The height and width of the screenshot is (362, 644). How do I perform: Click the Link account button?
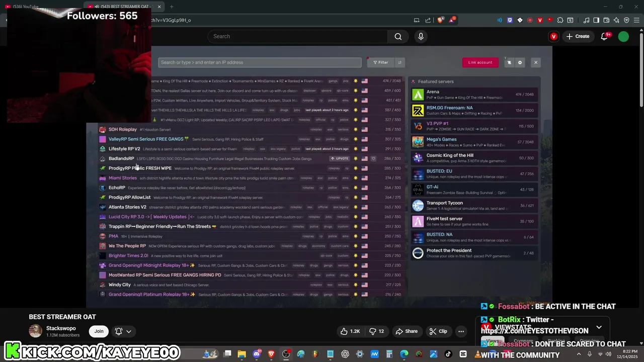[480, 62]
